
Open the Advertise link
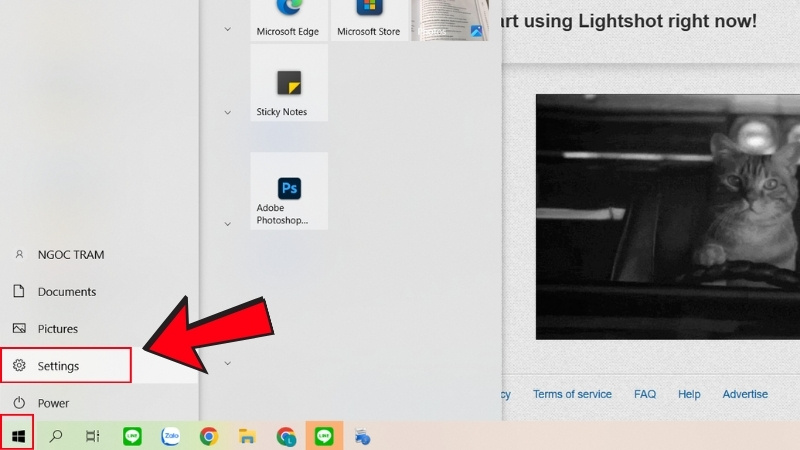(x=745, y=394)
